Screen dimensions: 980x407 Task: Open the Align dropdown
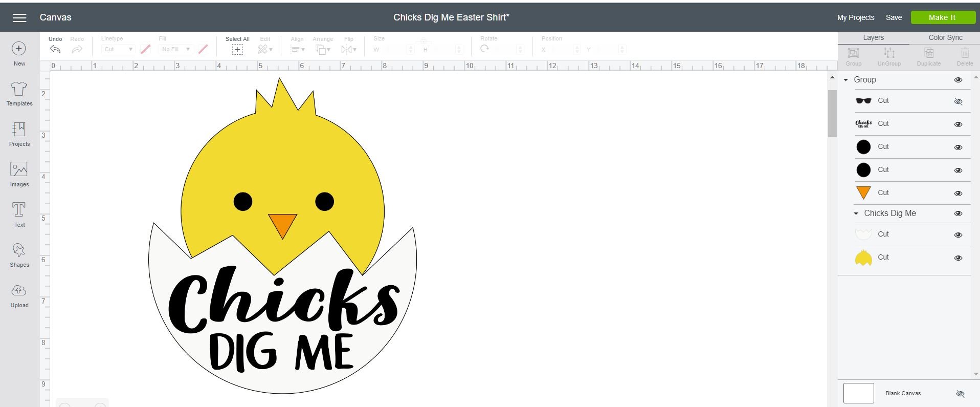297,49
